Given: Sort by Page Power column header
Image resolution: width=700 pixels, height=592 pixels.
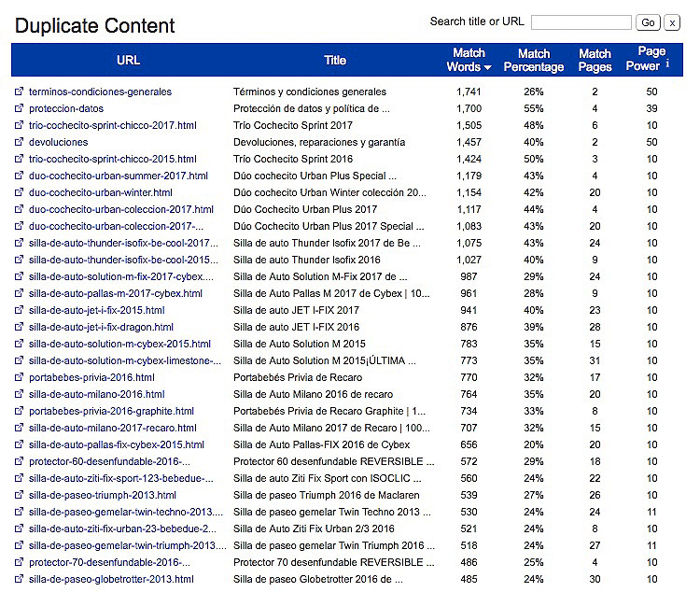Looking at the screenshot, I should pyautogui.click(x=646, y=59).
